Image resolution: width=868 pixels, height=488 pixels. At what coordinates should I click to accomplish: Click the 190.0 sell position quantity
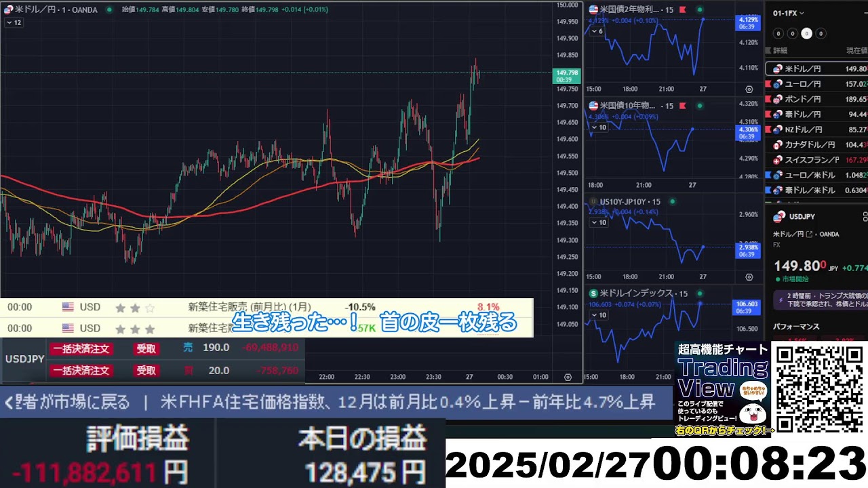pyautogui.click(x=217, y=348)
